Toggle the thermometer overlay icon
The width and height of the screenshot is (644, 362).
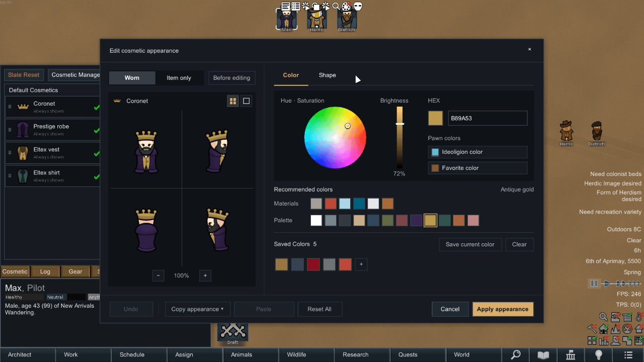coord(639,317)
